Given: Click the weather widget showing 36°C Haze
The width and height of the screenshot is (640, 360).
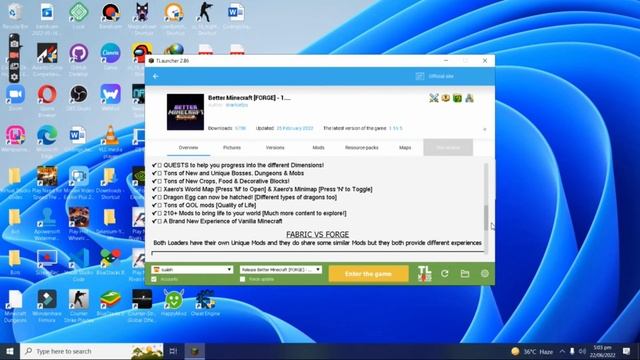Looking at the screenshot, I should [x=532, y=351].
